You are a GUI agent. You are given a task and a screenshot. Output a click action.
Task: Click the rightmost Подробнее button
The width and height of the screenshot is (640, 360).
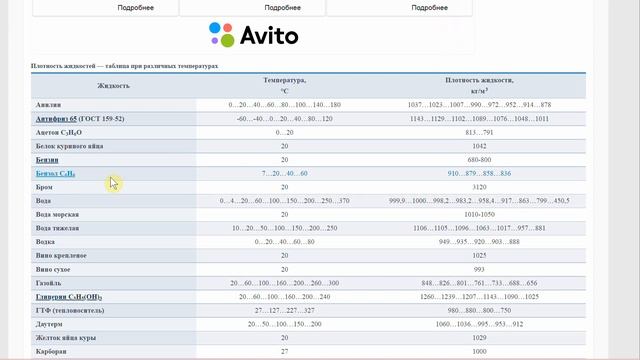coord(429,8)
